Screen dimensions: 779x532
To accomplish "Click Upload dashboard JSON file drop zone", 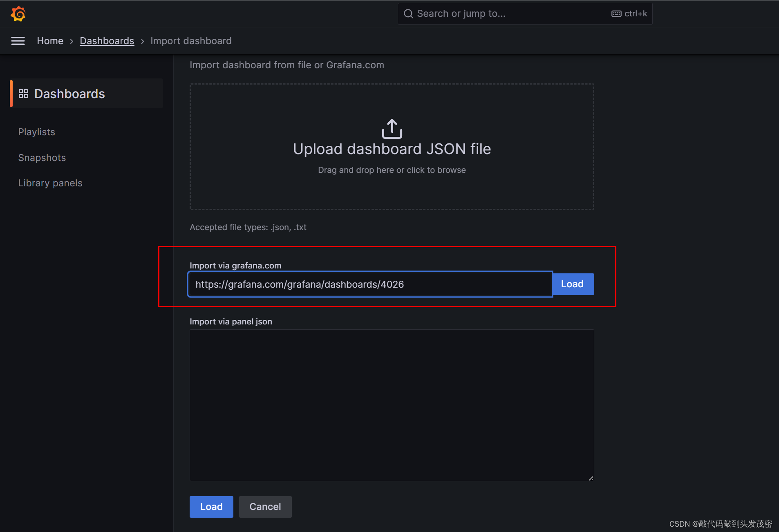I will [x=392, y=147].
